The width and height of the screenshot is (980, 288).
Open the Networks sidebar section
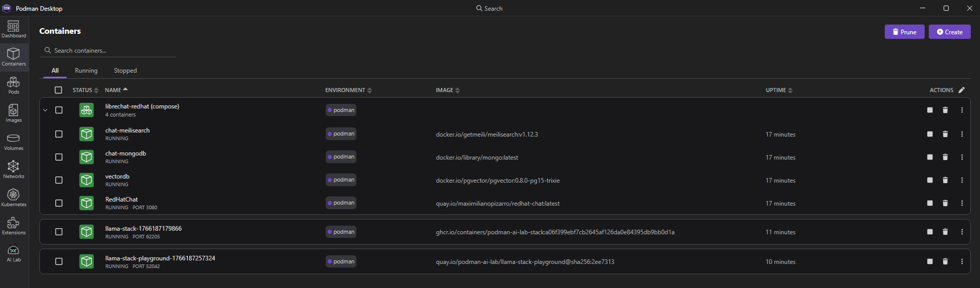[x=14, y=170]
